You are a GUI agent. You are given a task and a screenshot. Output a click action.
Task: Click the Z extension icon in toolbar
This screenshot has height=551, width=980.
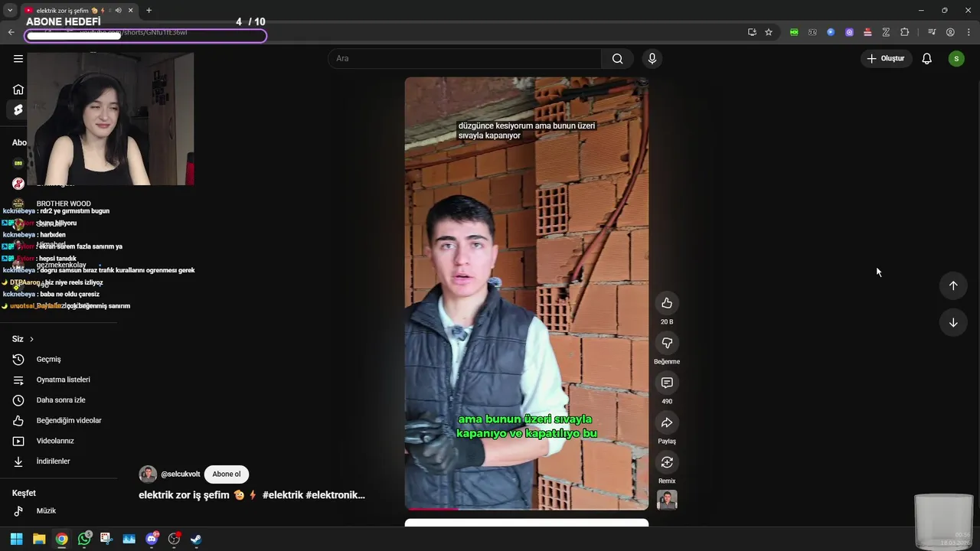coord(886,32)
